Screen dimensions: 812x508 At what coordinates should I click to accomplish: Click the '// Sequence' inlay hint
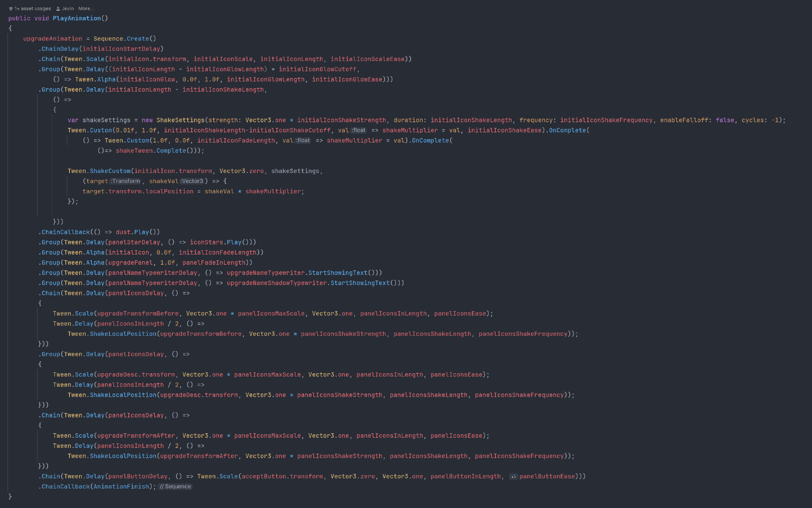[175, 486]
